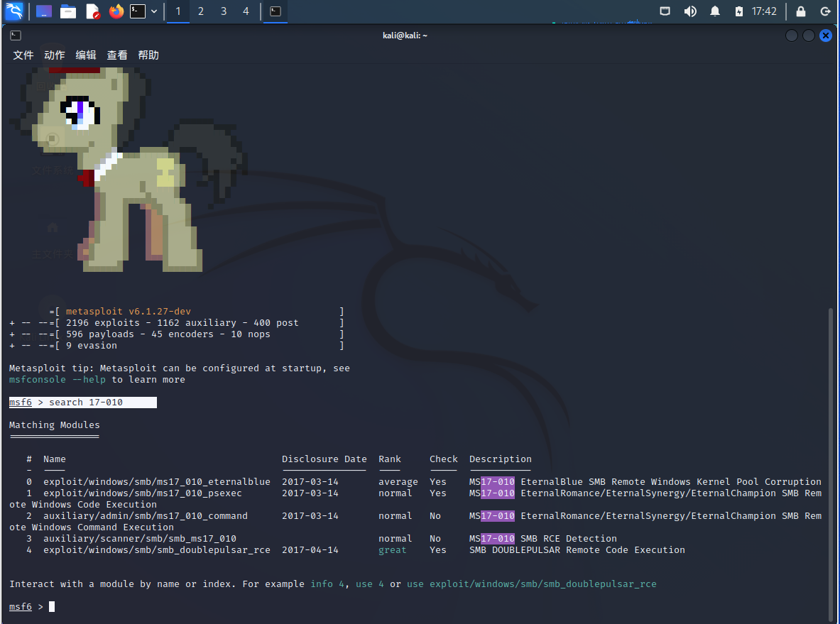Click the '2017-04-14' disclosure date
This screenshot has width=840, height=624.
click(x=310, y=549)
